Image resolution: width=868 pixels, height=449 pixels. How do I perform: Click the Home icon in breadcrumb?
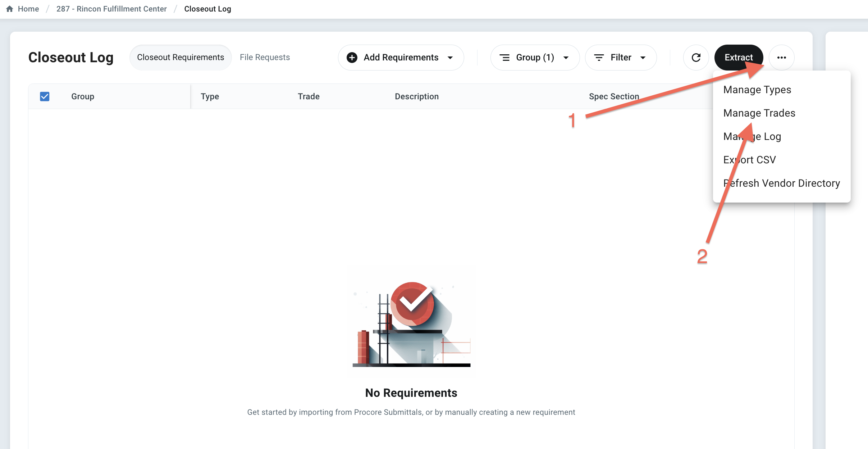pos(10,9)
